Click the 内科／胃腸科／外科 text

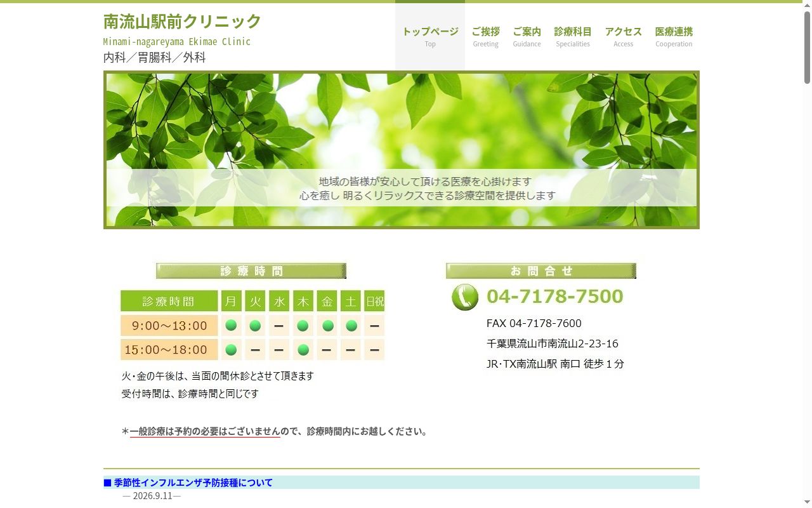tap(155, 58)
